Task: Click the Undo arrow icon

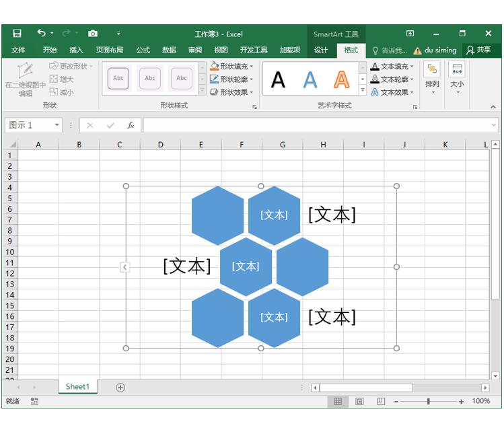Action: [x=41, y=33]
